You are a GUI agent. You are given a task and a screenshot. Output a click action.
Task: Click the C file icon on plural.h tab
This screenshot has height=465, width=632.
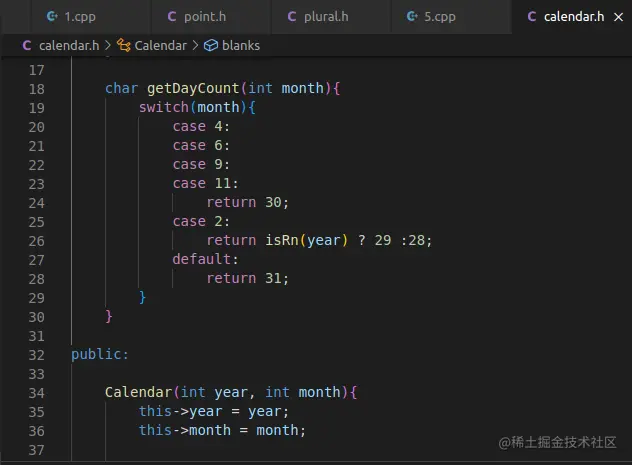click(x=292, y=17)
